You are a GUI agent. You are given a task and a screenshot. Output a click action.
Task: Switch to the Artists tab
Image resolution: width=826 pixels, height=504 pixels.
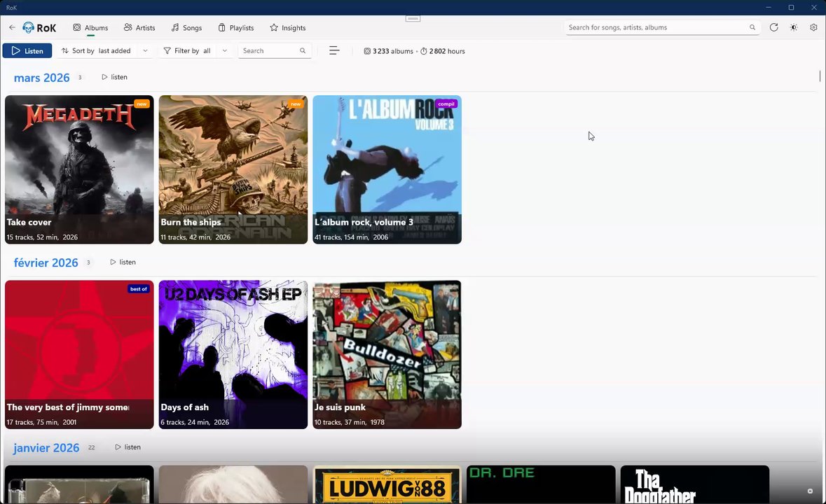139,28
